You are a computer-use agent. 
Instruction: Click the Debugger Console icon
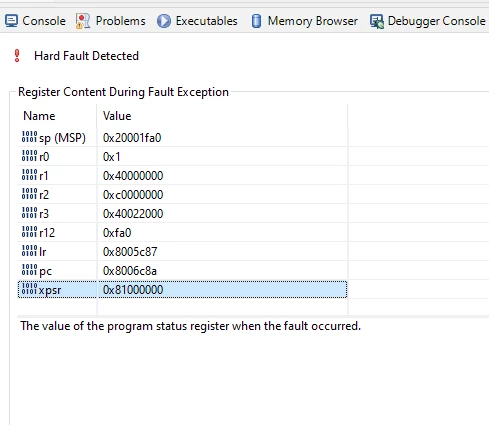(377, 21)
